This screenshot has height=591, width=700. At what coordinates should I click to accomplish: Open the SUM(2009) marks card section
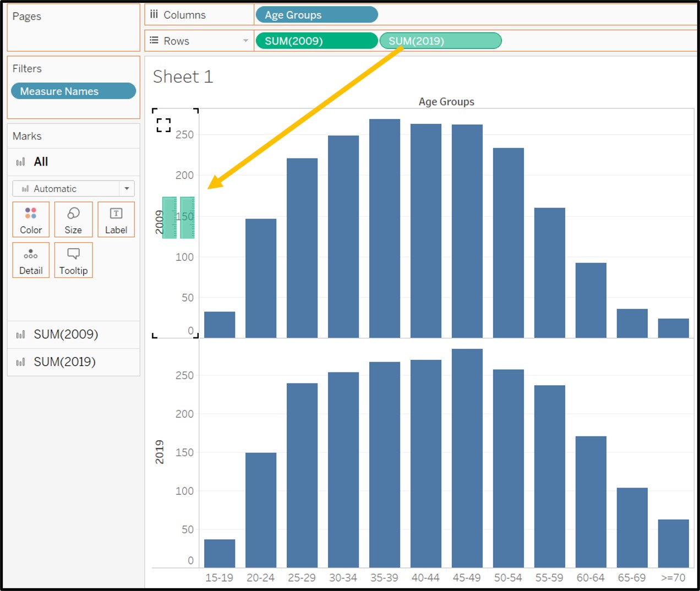[65, 335]
